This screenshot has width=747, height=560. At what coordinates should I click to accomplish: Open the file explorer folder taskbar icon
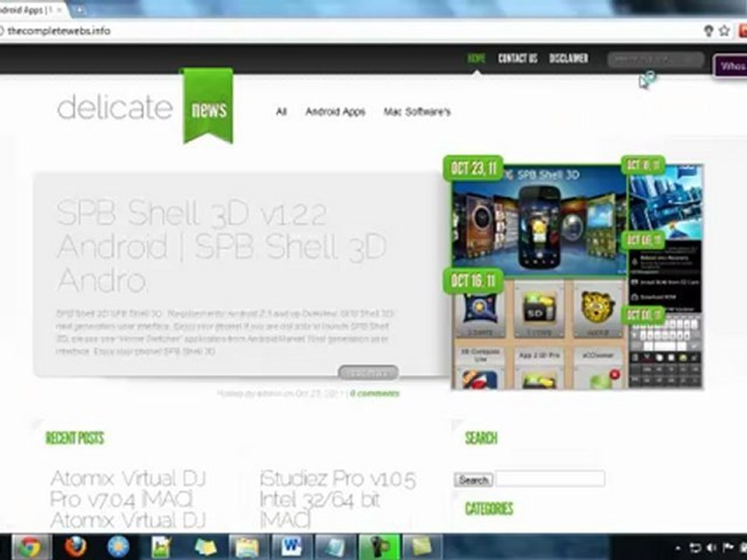(247, 547)
